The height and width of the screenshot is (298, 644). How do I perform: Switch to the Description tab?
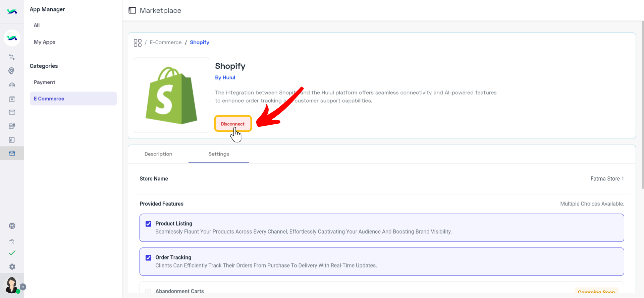(x=158, y=154)
